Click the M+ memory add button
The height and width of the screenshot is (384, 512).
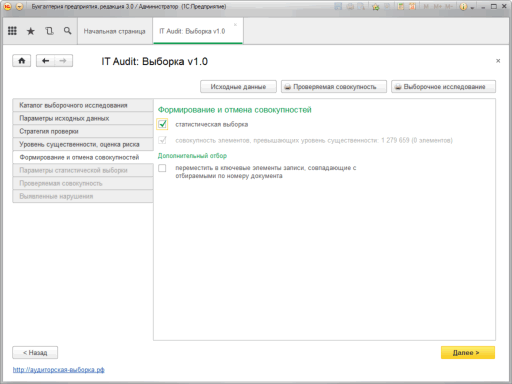(x=438, y=6)
